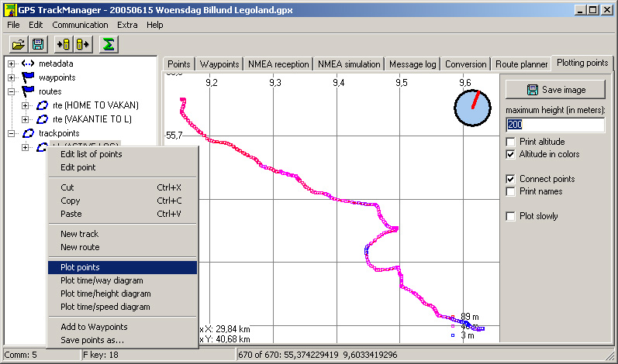Save file with the floppy disk toolbar icon
The width and height of the screenshot is (618, 364).
click(38, 44)
